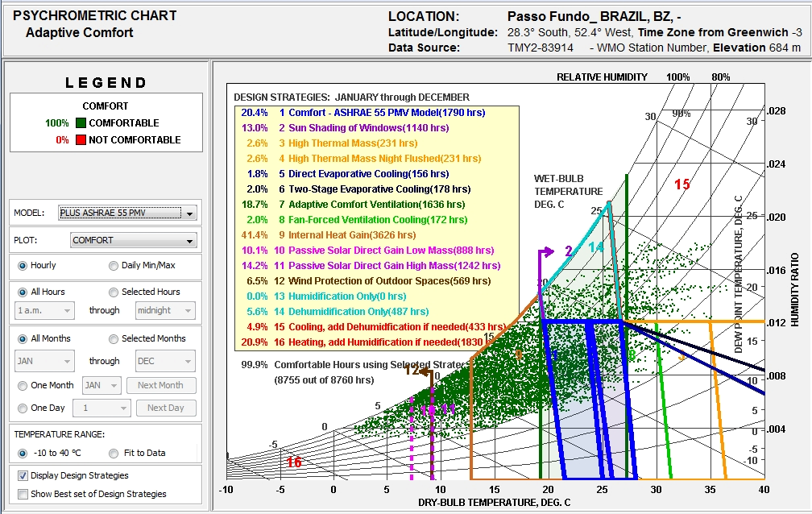Uncheck Display Design Strategies checkbox

click(x=23, y=475)
